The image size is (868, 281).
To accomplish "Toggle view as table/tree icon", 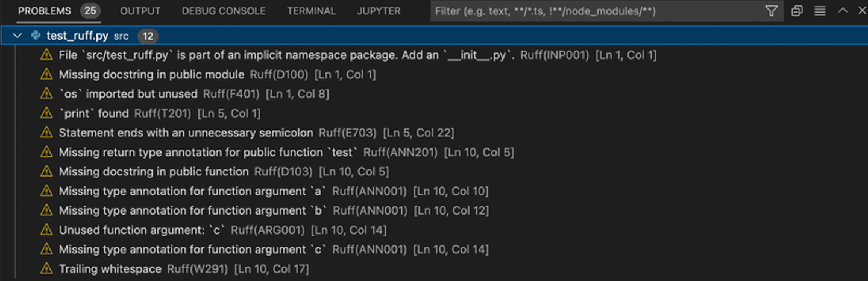I will tap(820, 11).
